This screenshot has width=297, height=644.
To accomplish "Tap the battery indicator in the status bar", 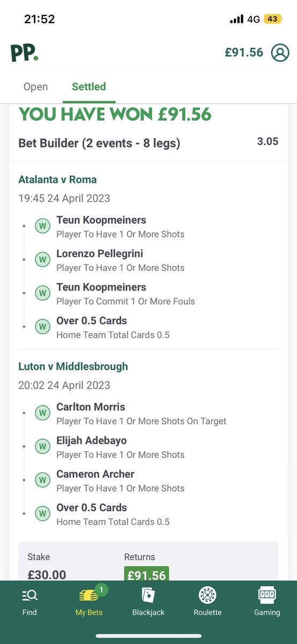I will tap(272, 19).
